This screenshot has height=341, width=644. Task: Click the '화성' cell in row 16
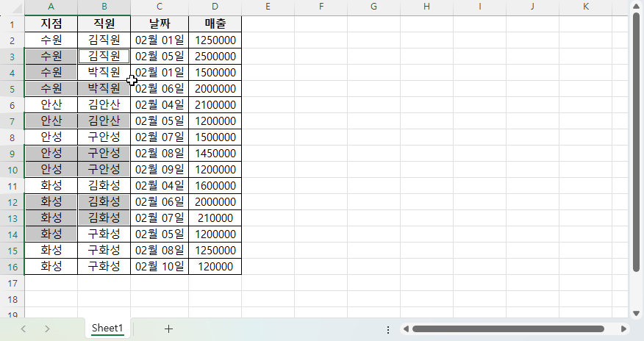(x=51, y=266)
